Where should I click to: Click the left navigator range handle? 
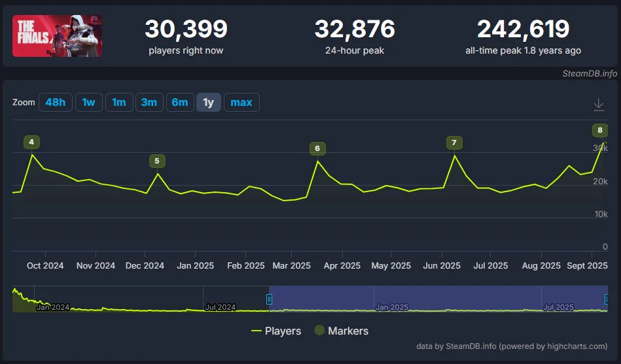tap(270, 299)
